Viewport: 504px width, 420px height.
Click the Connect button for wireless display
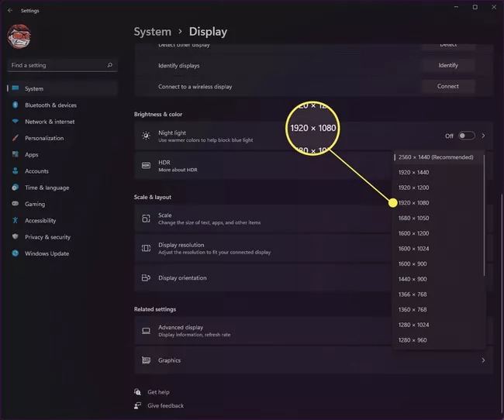click(448, 86)
